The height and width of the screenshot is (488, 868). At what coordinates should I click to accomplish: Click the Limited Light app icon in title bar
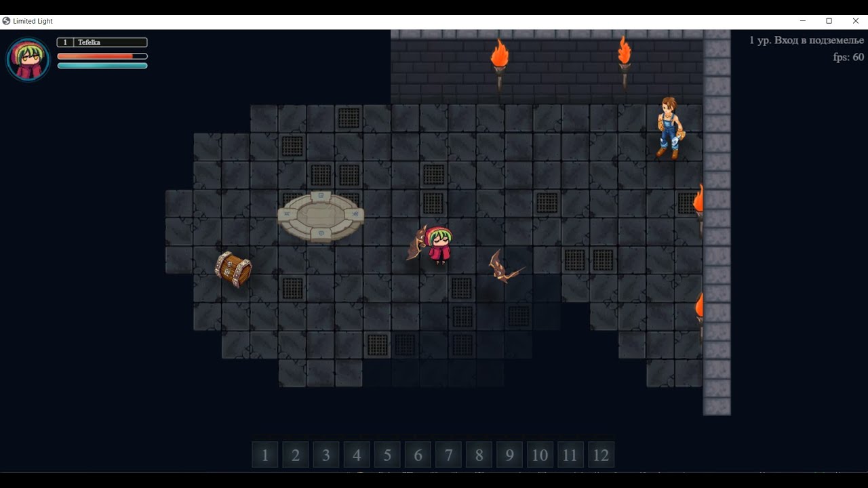6,21
